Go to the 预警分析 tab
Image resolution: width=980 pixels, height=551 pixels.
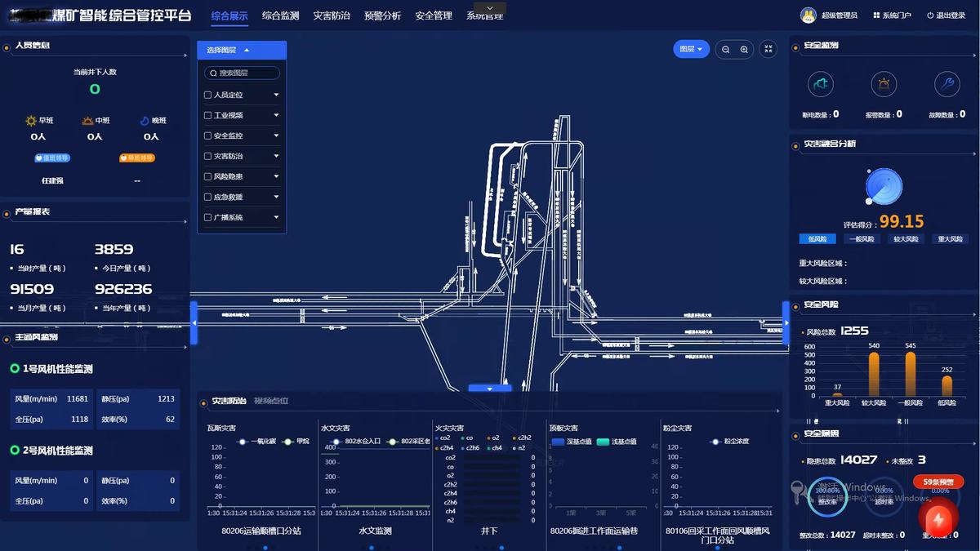pyautogui.click(x=382, y=16)
